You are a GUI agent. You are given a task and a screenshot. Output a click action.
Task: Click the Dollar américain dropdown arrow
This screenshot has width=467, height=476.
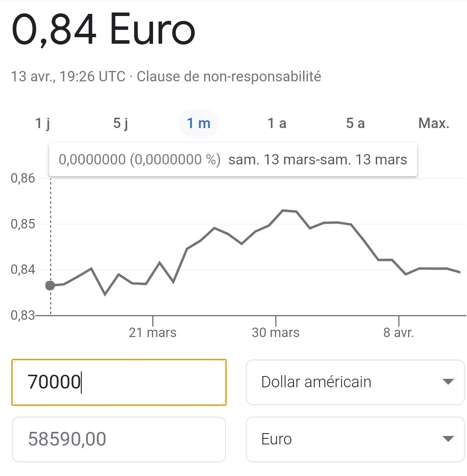(448, 382)
